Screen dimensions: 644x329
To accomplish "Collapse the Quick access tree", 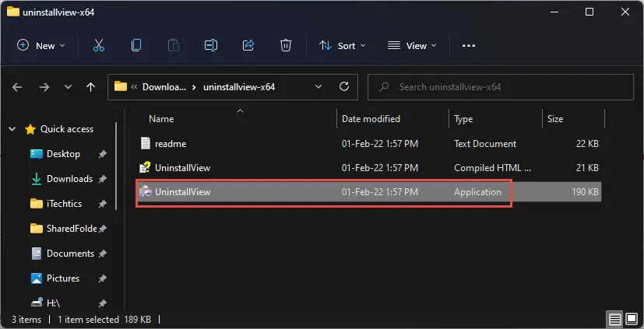I will [12, 129].
